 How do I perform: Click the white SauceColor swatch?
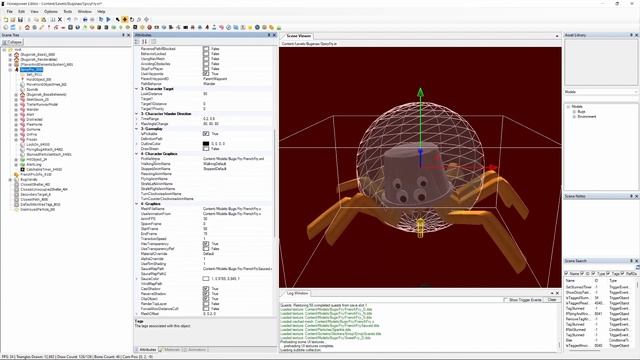(x=206, y=279)
